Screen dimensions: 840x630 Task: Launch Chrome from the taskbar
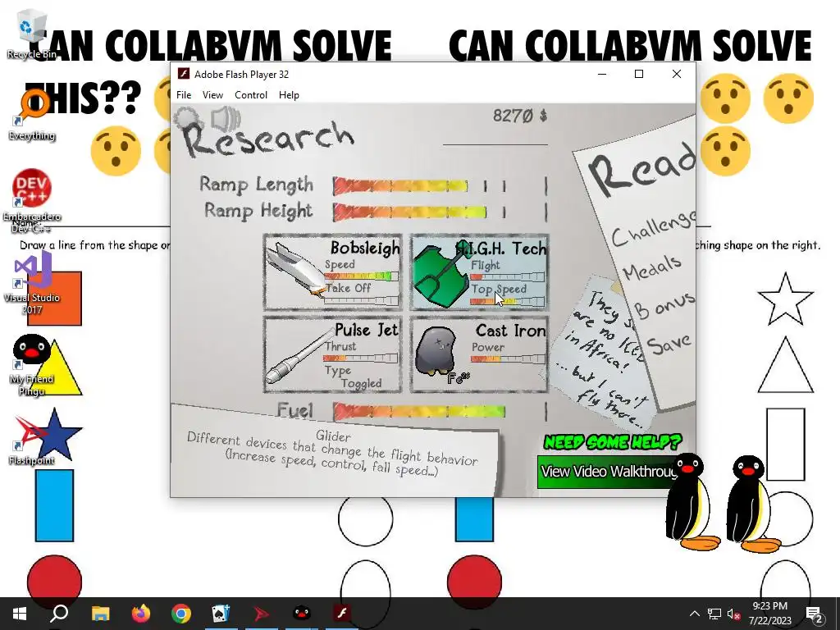click(181, 614)
